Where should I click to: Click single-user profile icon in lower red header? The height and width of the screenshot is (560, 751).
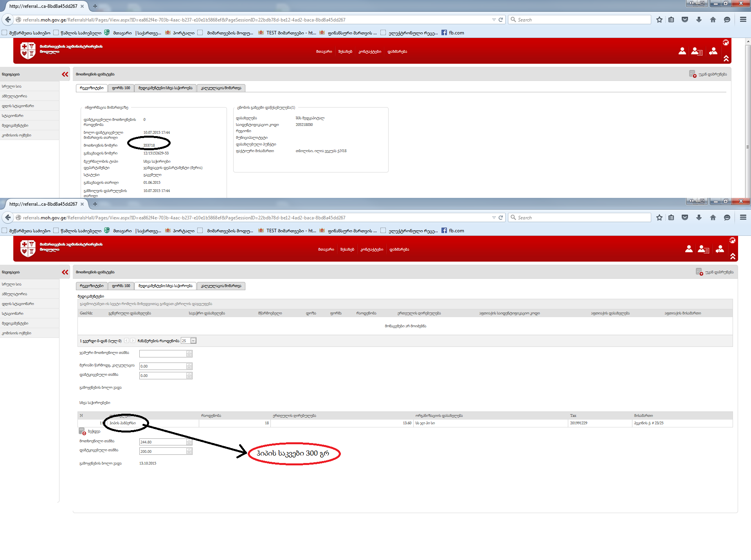click(689, 249)
